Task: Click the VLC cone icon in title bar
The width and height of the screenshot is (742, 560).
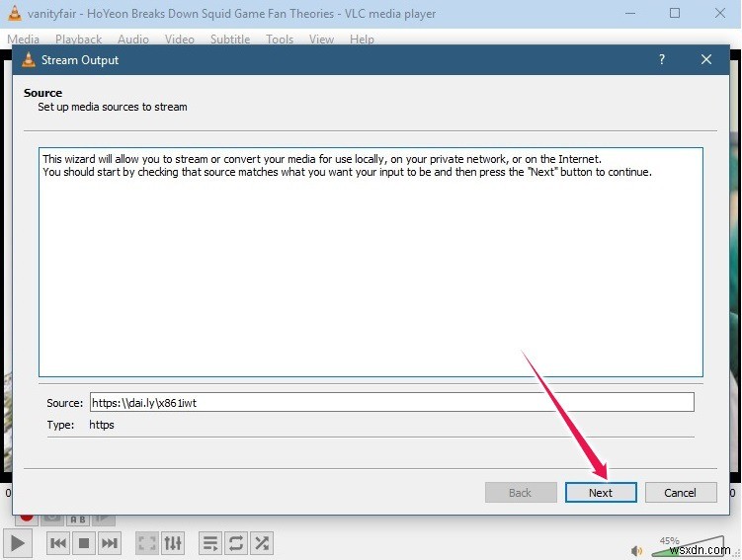Action: pyautogui.click(x=15, y=13)
